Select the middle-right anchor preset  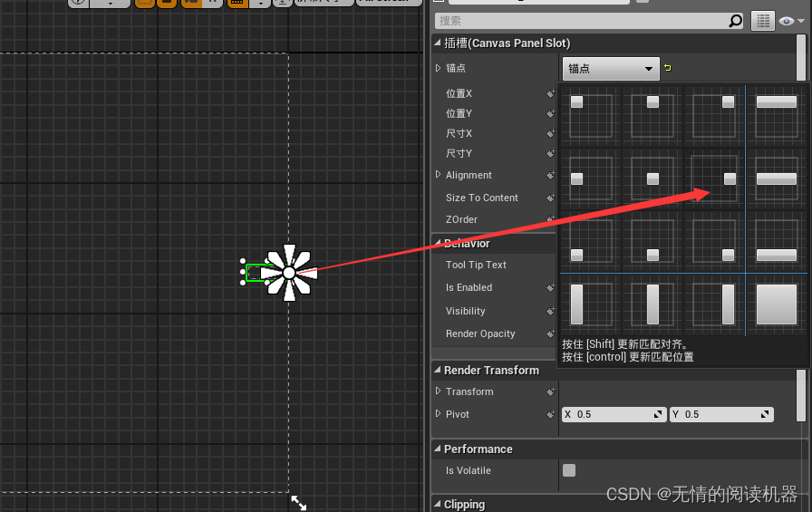click(x=713, y=178)
